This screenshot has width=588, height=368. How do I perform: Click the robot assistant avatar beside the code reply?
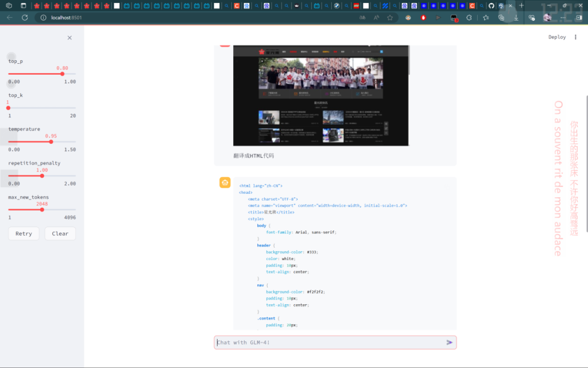point(225,182)
